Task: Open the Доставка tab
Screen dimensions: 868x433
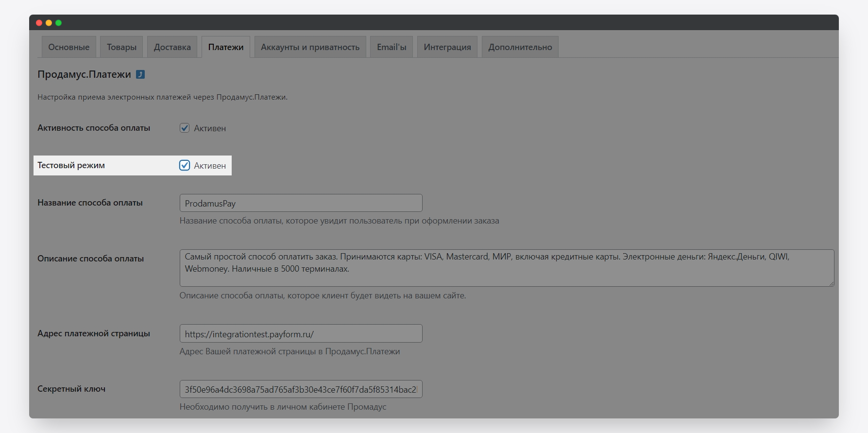Action: point(172,47)
